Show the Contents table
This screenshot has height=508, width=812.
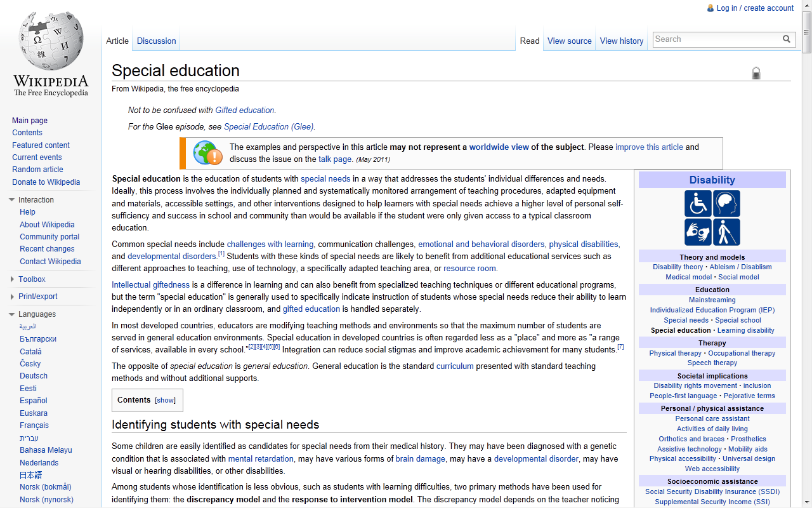click(x=166, y=401)
